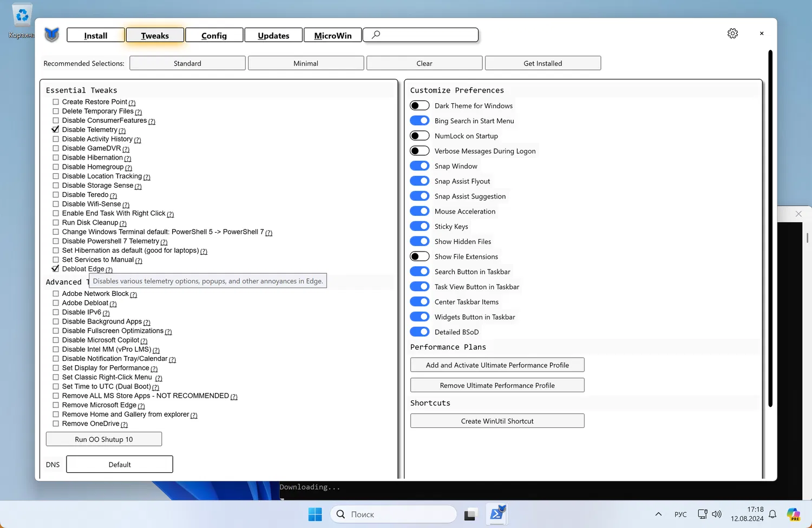Click the PowerShell taskbar icon
Image resolution: width=812 pixels, height=528 pixels.
[497, 514]
